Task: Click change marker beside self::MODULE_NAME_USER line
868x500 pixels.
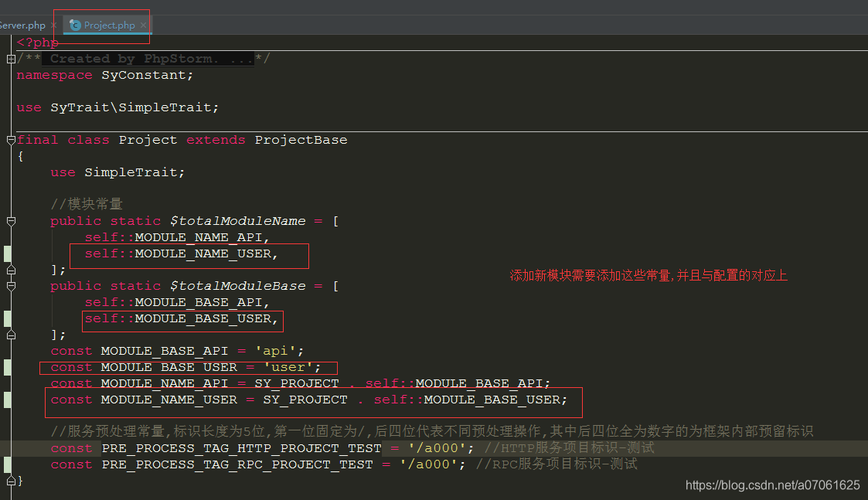Action: pos(7,253)
